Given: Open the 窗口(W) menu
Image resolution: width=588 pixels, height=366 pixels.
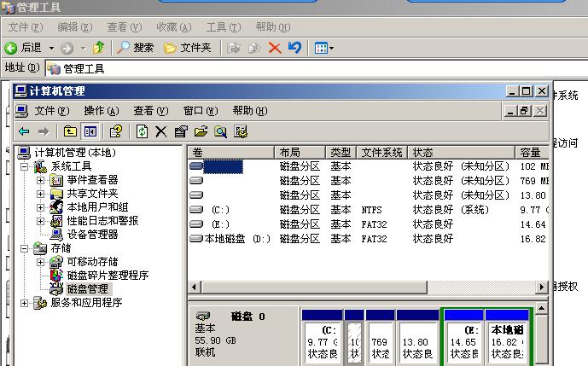Looking at the screenshot, I should pos(201,111).
